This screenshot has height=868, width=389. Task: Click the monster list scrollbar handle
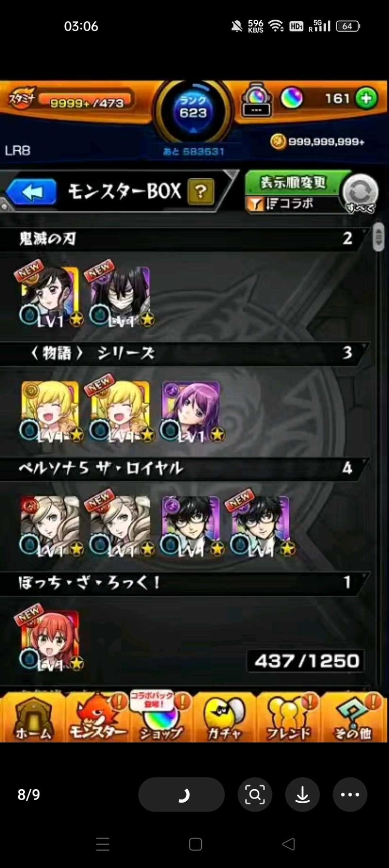click(379, 236)
